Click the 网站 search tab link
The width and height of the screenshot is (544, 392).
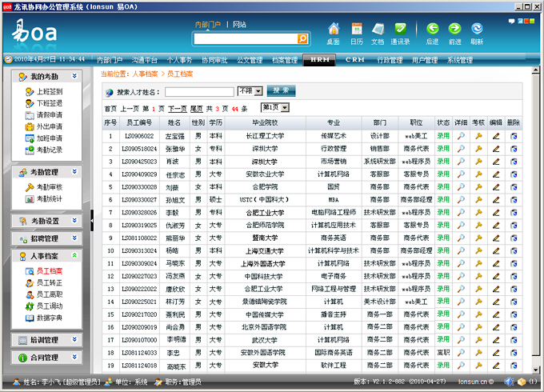(239, 25)
